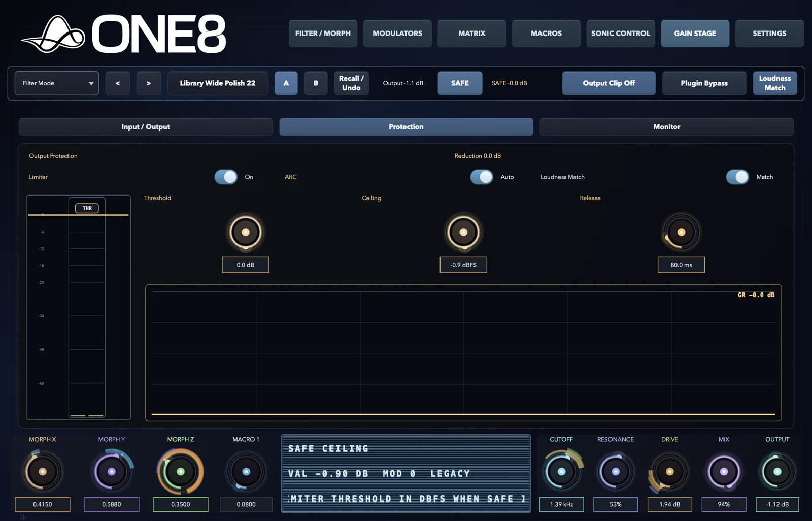Screen dimensions: 812x521
Task: Click the MACRO 1 knob
Action: click(x=246, y=472)
